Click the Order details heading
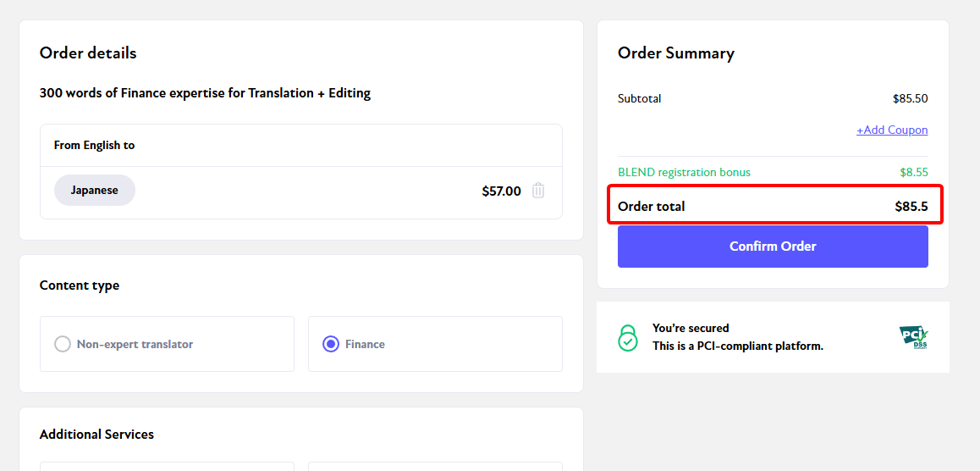 point(88,53)
